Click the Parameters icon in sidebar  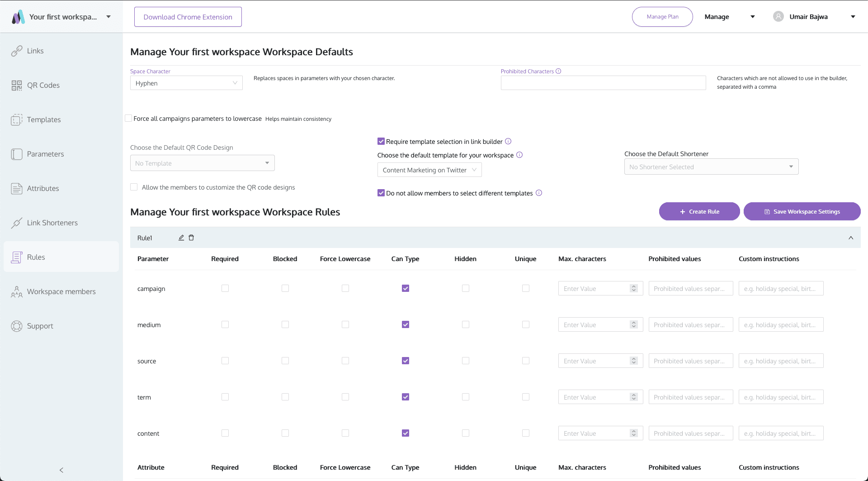pos(17,154)
